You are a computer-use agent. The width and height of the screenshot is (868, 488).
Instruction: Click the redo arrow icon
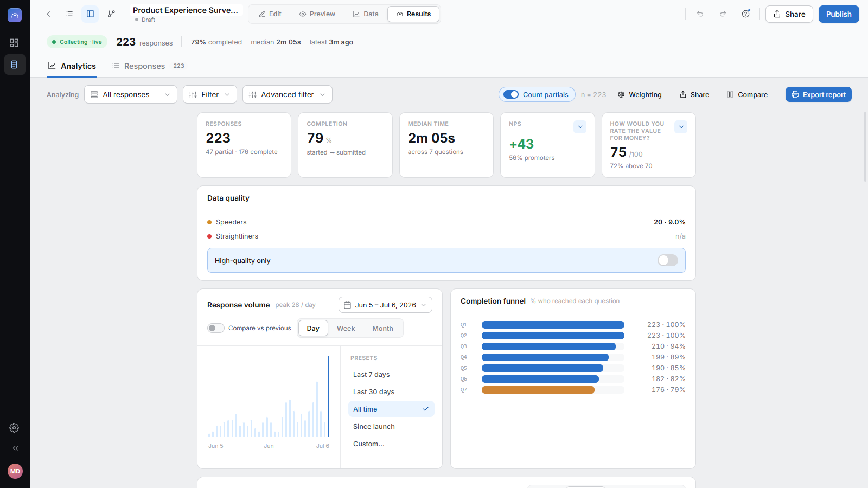point(723,14)
